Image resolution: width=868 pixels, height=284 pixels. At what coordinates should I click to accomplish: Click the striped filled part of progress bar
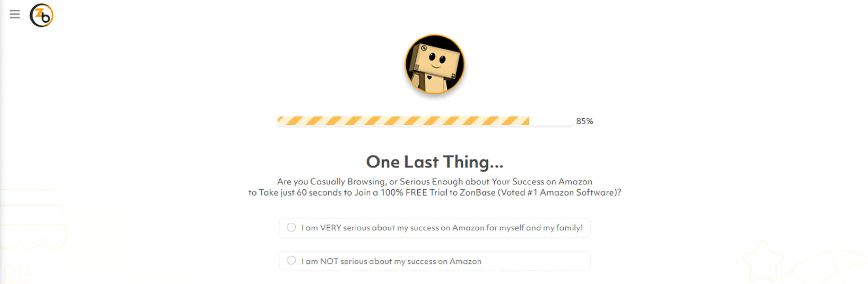(403, 121)
